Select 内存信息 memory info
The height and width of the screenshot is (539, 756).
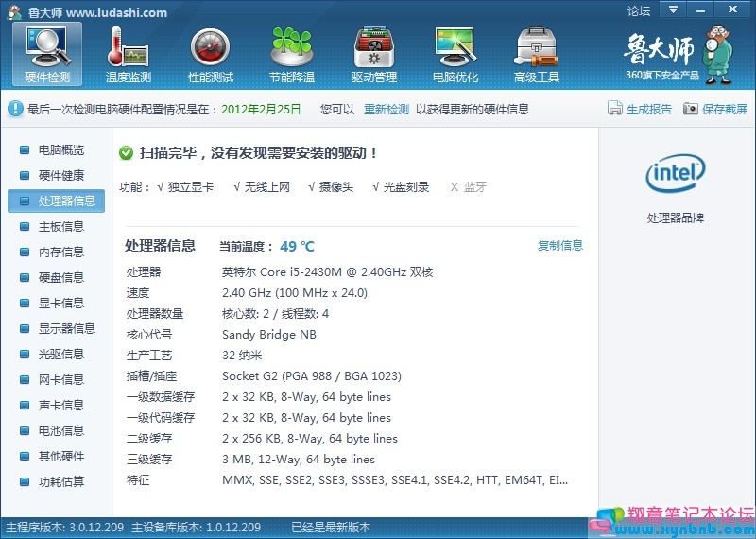[x=60, y=252]
